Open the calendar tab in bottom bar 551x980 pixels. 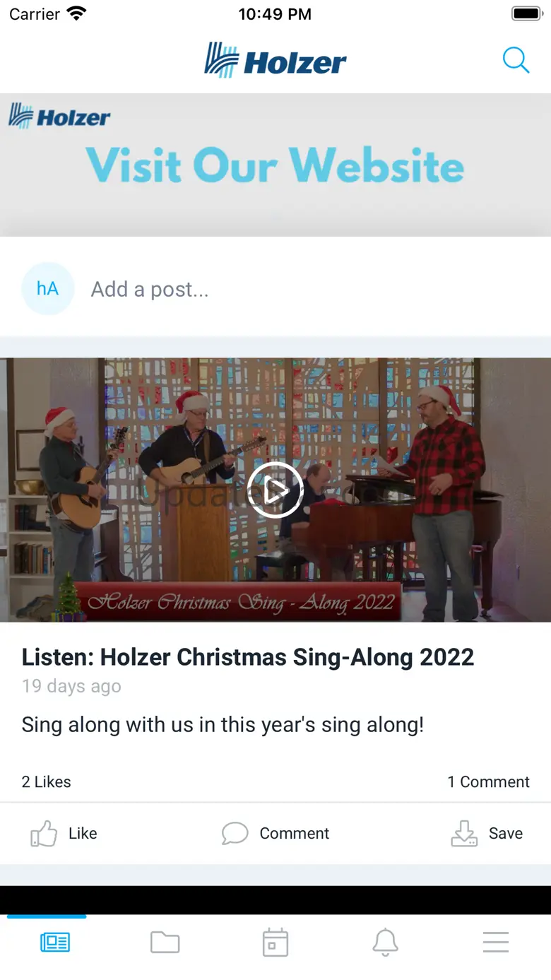pos(275,943)
